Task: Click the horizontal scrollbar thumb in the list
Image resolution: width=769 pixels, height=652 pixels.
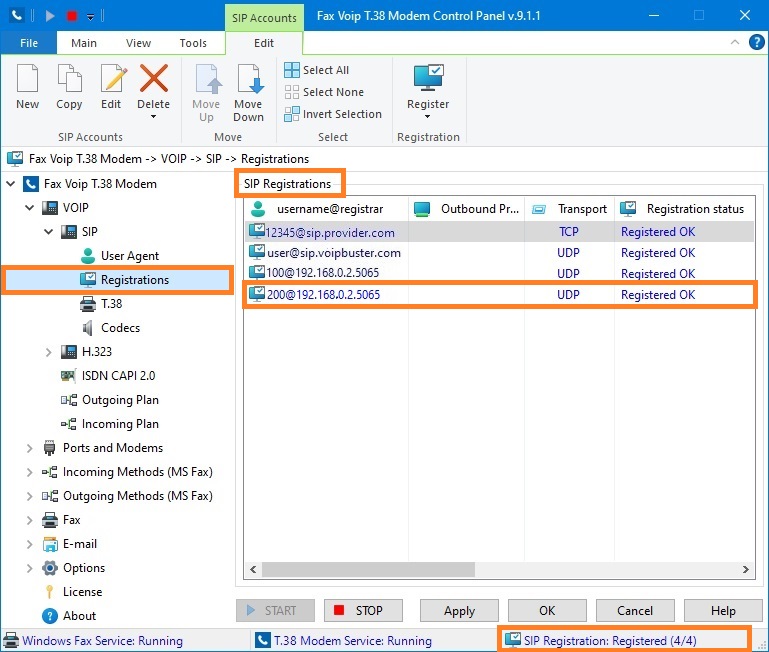Action: pos(368,569)
